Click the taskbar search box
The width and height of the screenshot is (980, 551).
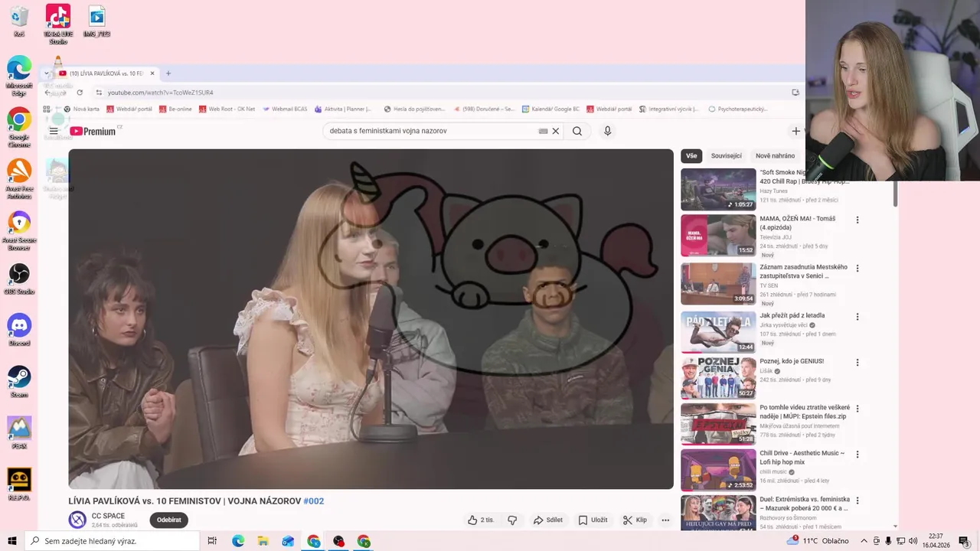(x=113, y=541)
